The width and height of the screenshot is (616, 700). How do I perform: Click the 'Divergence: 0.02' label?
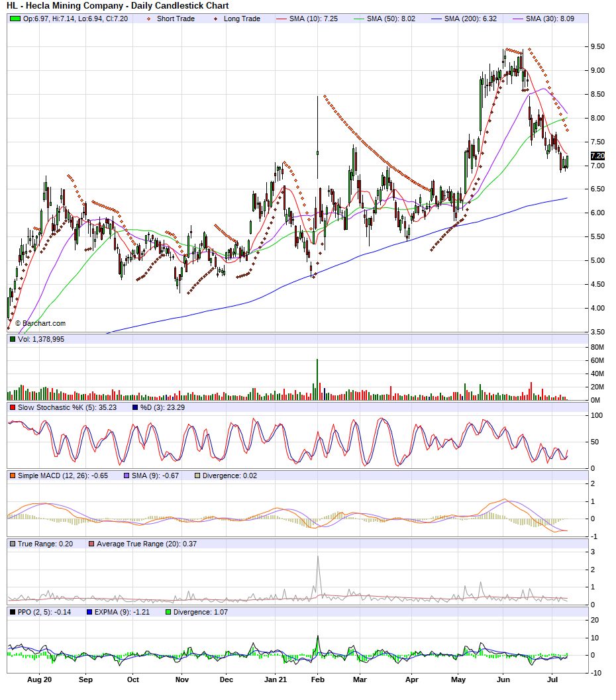tap(230, 476)
